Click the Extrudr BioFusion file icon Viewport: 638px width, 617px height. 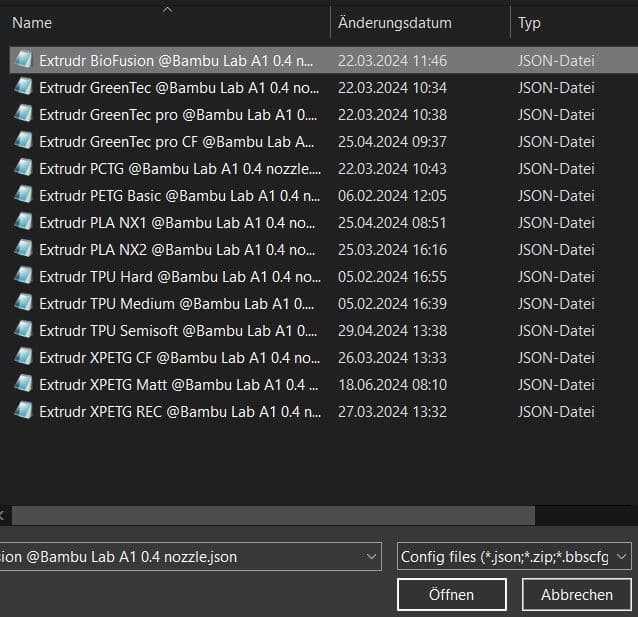pos(23,60)
